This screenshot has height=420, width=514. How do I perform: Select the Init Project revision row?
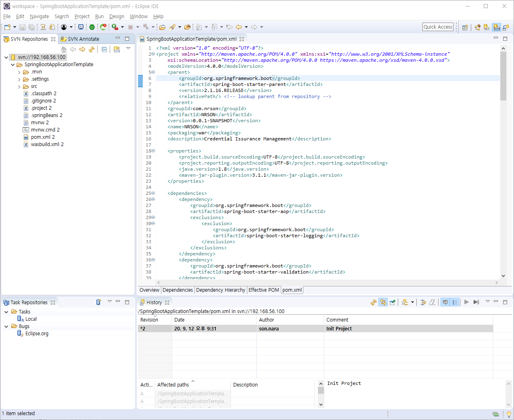tap(315, 329)
